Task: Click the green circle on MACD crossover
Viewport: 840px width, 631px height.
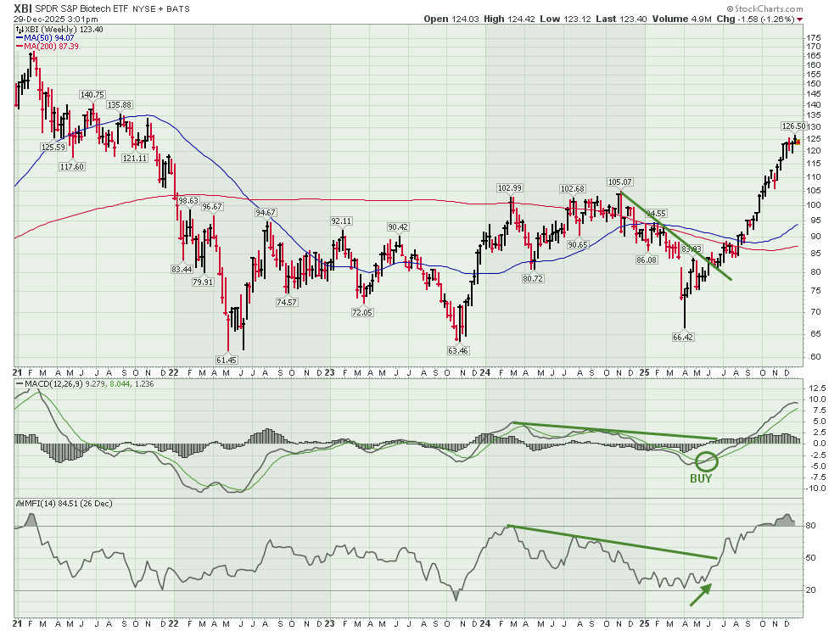Action: point(706,461)
